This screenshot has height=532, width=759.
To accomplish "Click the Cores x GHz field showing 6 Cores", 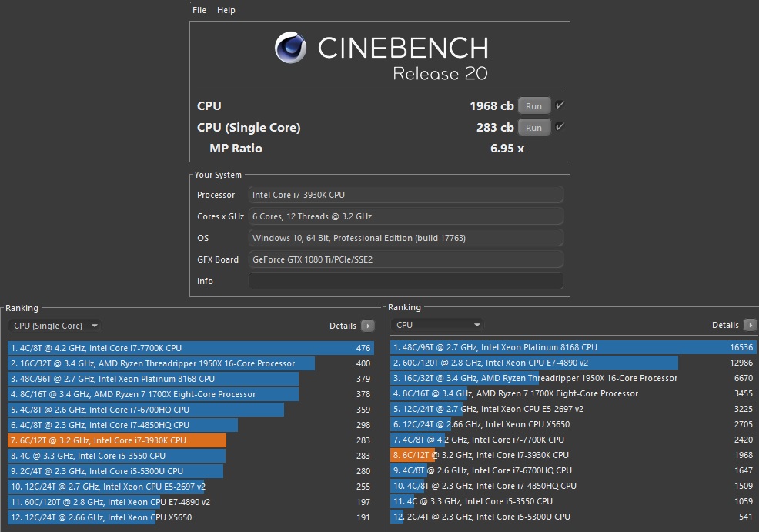I will point(406,216).
